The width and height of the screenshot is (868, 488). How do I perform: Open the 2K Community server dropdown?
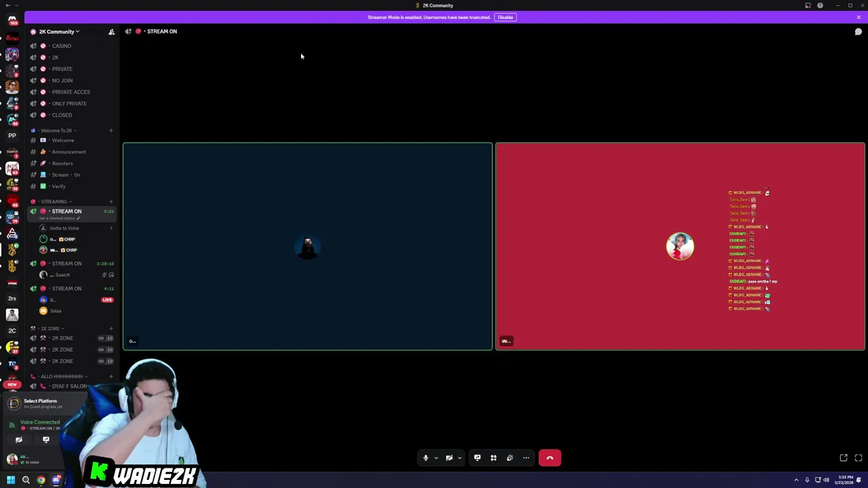[x=58, y=32]
